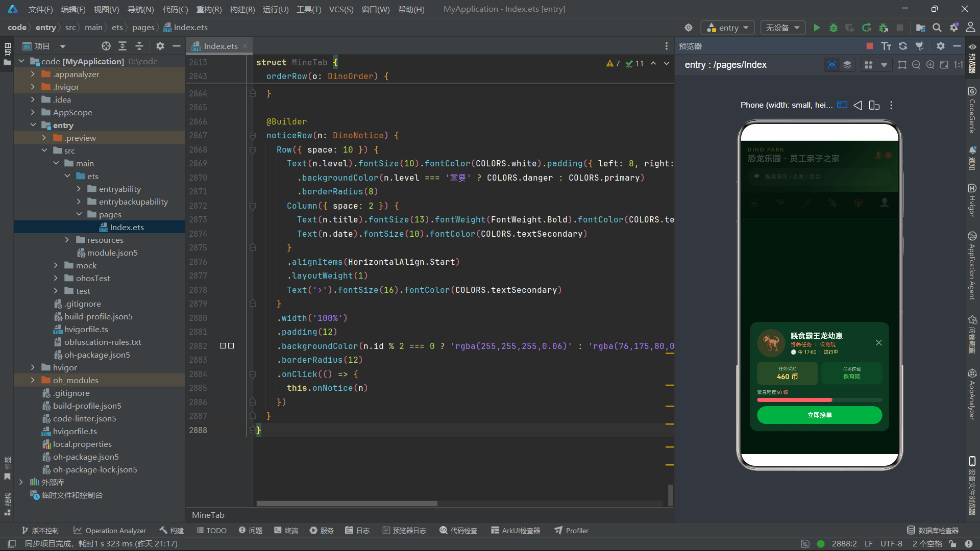980x551 pixels.
Task: Open the entry run configuration dropdown
Action: click(728, 28)
